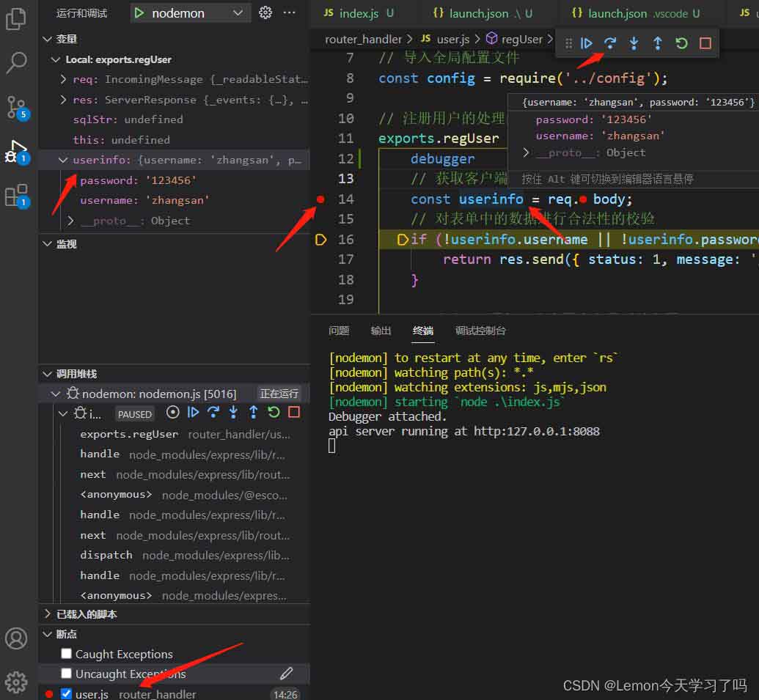Click the terminal cursor input area
This screenshot has height=700, width=759.
tap(331, 446)
